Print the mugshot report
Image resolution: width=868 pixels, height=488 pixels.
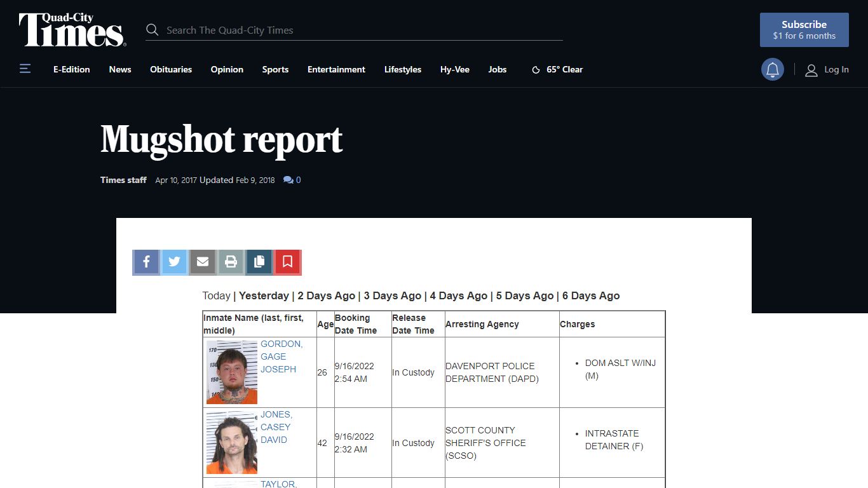[231, 262]
